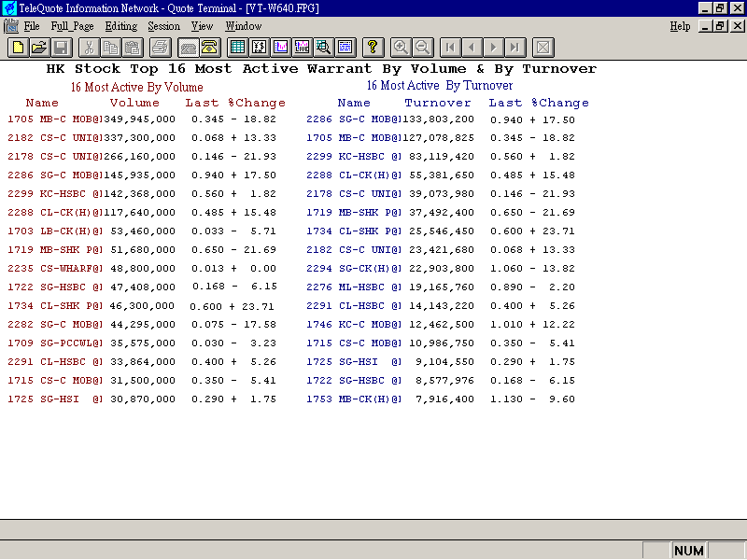Click the yellow telephone connect icon
Viewport: 747px width, 560px height.
click(209, 48)
